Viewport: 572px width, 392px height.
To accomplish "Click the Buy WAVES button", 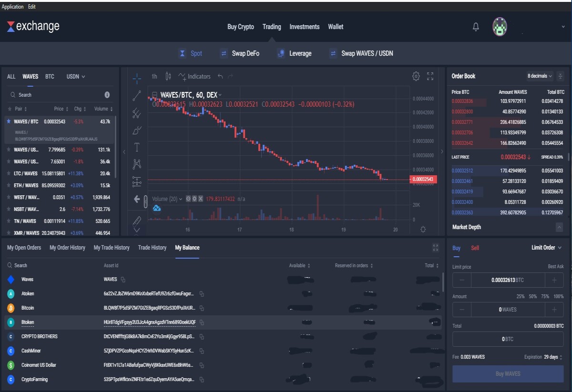I will (x=508, y=374).
